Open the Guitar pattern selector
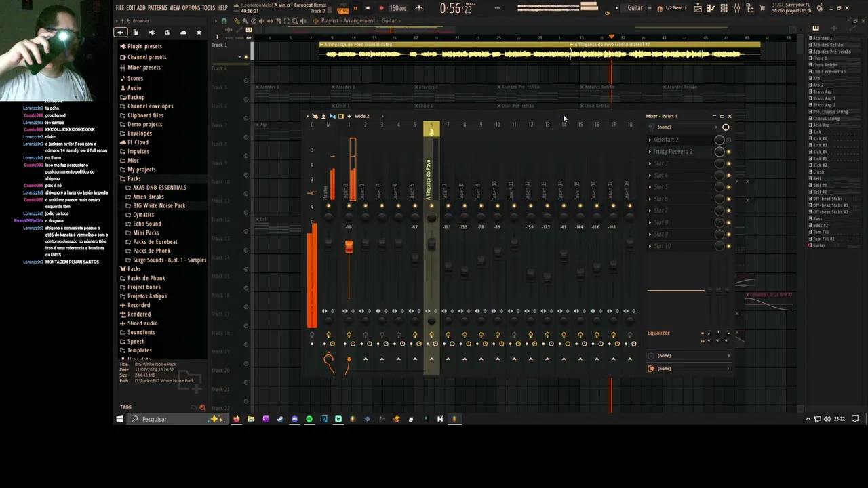The width and height of the screenshot is (868, 488). tap(635, 8)
